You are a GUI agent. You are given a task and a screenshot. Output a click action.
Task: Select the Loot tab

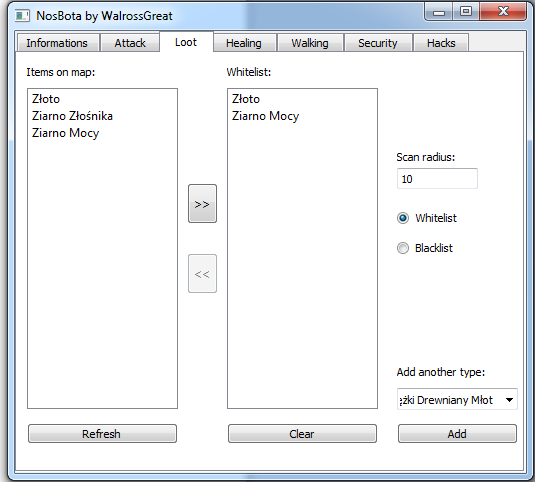pos(186,42)
